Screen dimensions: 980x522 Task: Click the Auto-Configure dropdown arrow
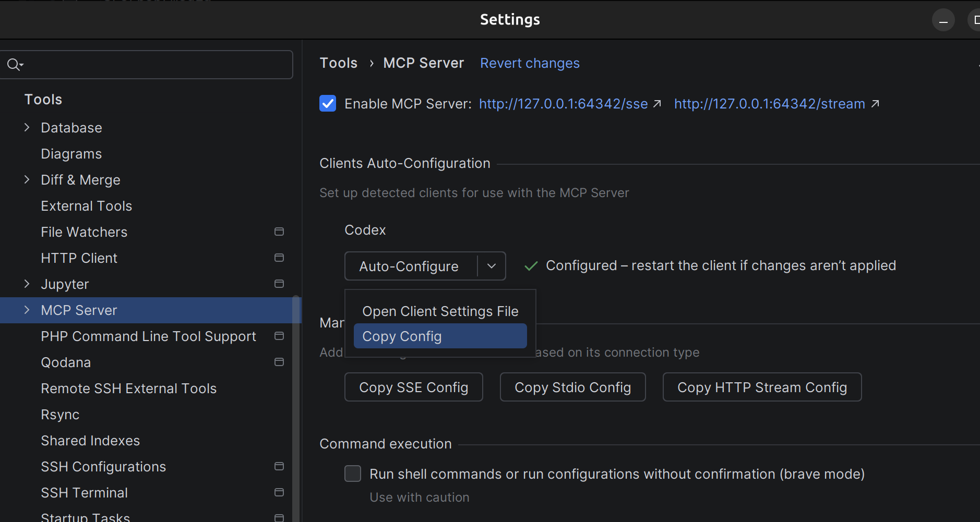492,266
